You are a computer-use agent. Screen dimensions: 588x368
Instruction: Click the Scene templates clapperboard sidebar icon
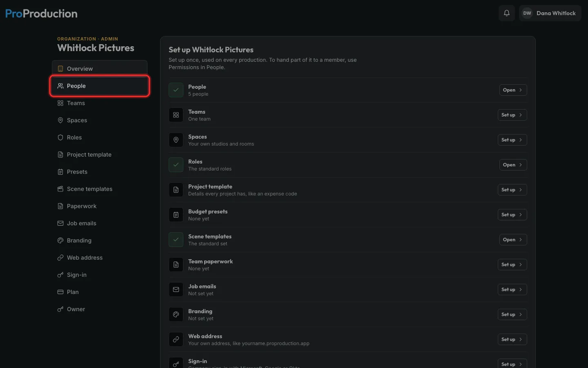click(x=60, y=189)
